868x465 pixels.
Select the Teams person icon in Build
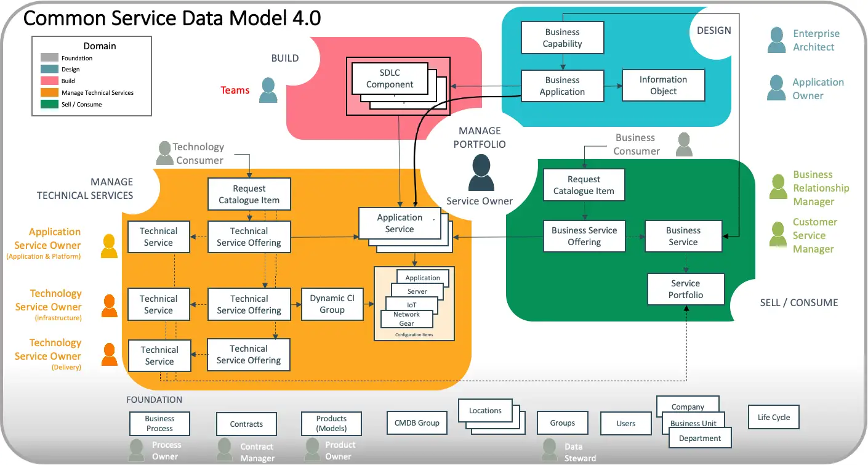click(268, 90)
